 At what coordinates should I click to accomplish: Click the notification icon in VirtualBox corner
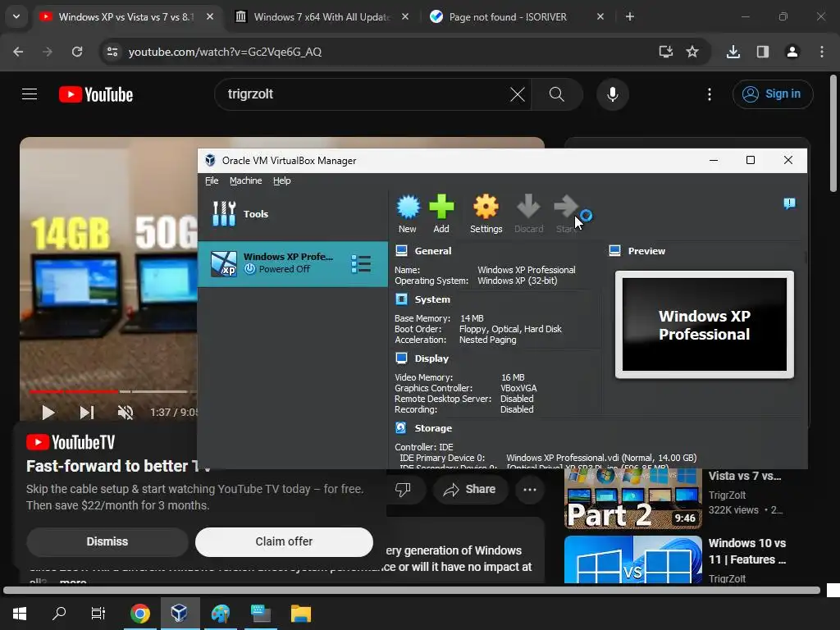pos(789,203)
